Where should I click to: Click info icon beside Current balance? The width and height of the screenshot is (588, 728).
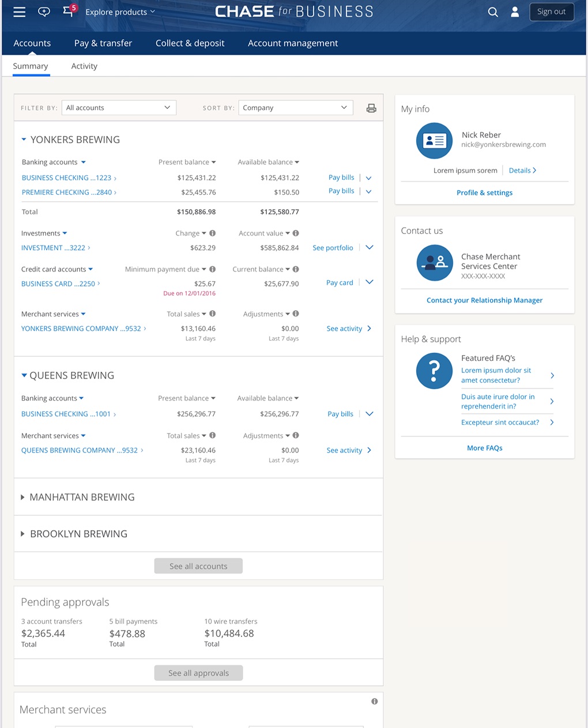click(x=296, y=269)
